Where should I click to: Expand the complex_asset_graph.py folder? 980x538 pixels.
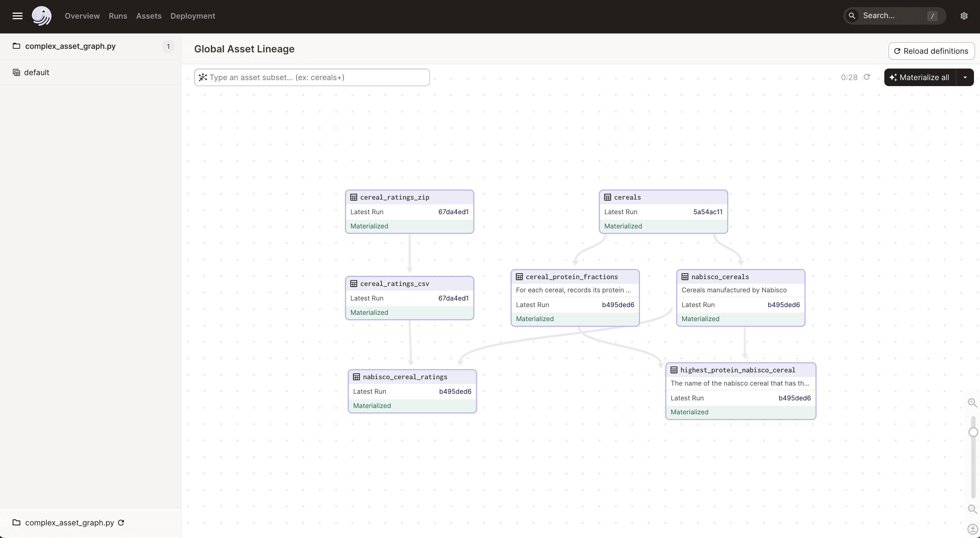click(x=70, y=46)
